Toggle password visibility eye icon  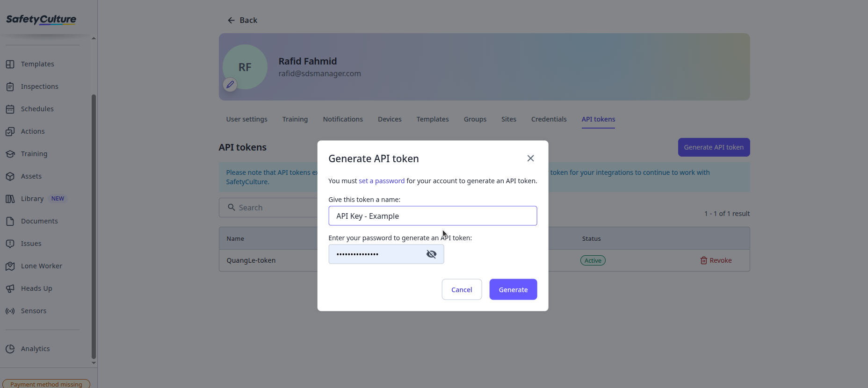click(x=431, y=254)
